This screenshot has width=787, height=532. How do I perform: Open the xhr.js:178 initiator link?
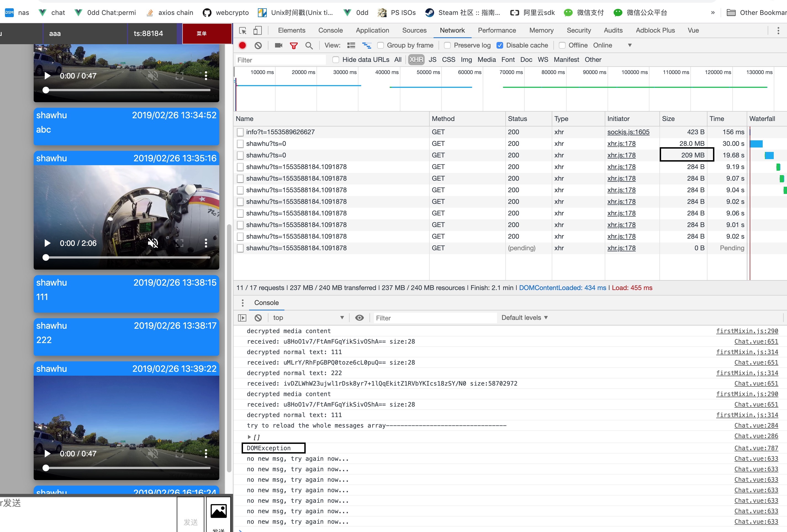coord(621,144)
